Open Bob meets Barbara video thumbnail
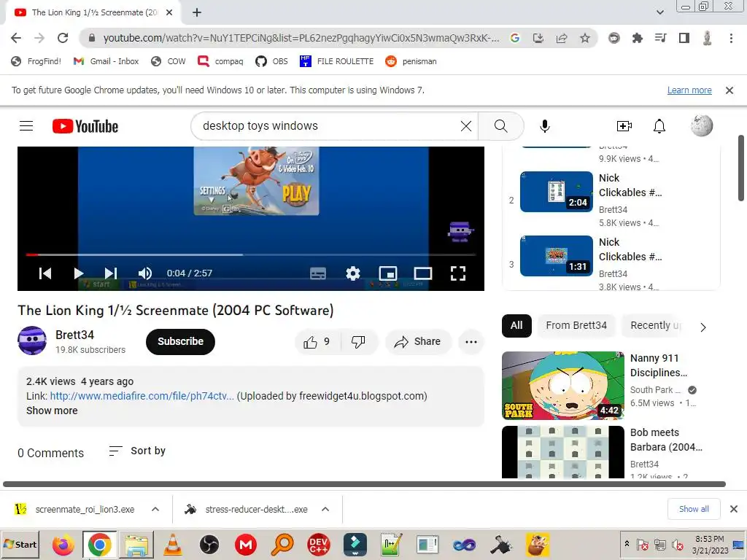Image resolution: width=747 pixels, height=560 pixels. pos(563,452)
